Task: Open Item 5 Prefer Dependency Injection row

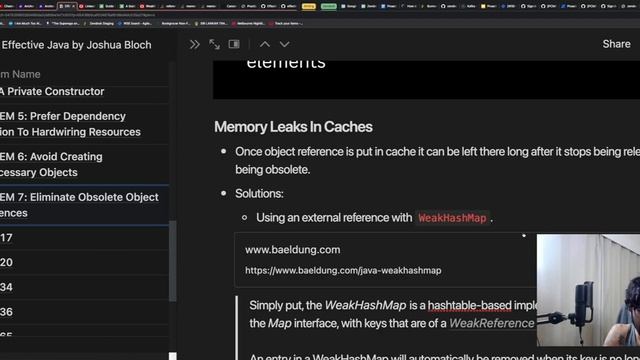Action: tap(84, 124)
